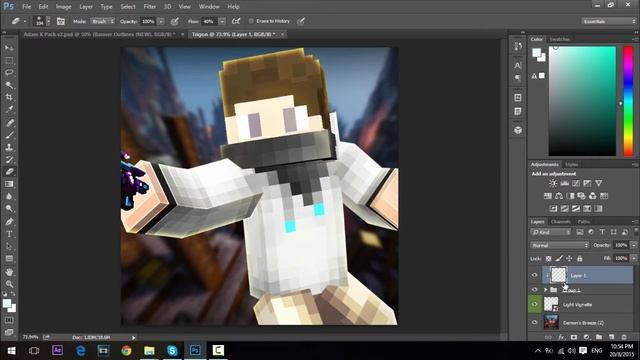Add a Brightness/Contrast adjustment
Screen dimensions: 640x360
pos(553,183)
